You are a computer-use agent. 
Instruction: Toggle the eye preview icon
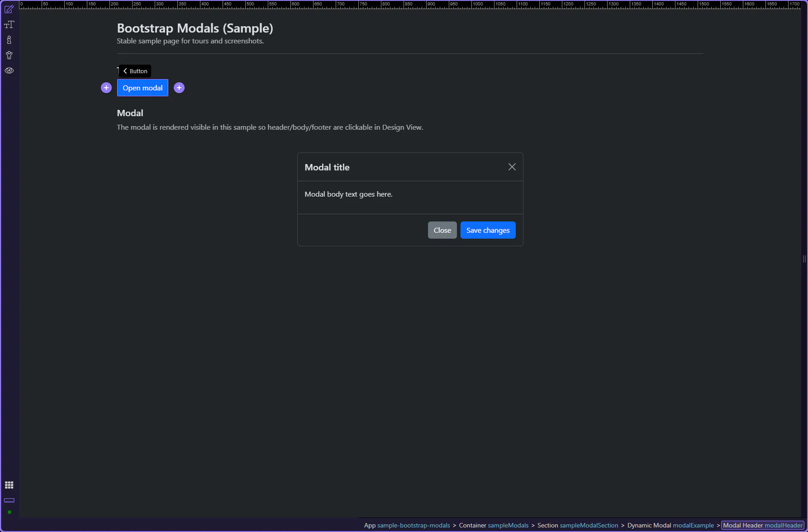(x=9, y=71)
